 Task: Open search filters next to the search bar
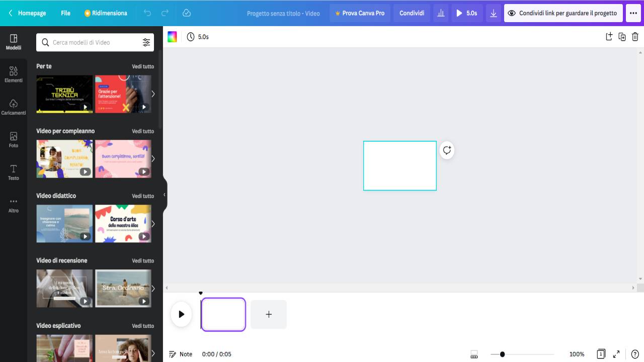point(146,42)
